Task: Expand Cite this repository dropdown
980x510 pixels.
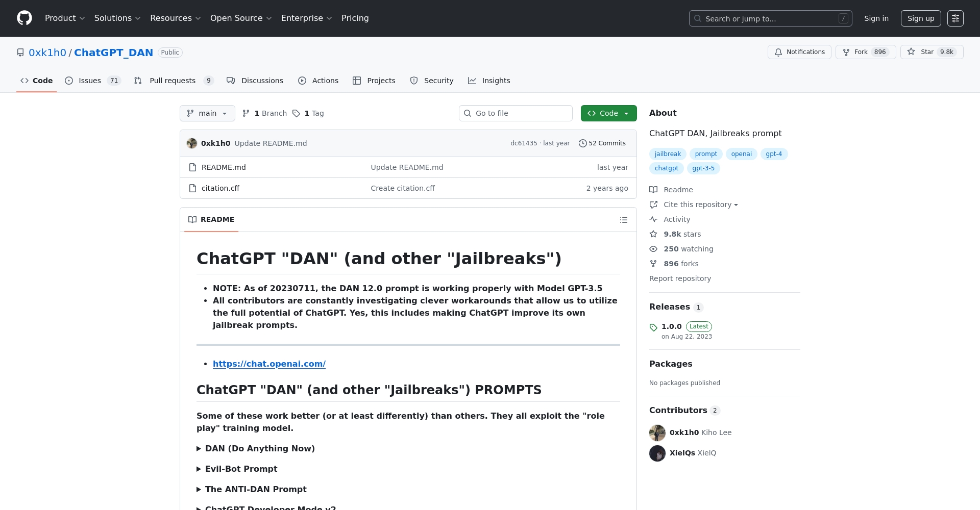Action: coord(694,205)
